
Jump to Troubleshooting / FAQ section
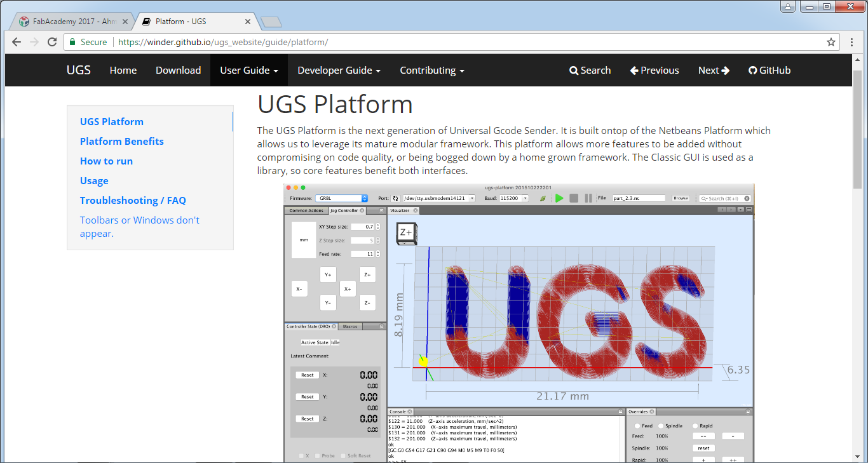pos(133,201)
